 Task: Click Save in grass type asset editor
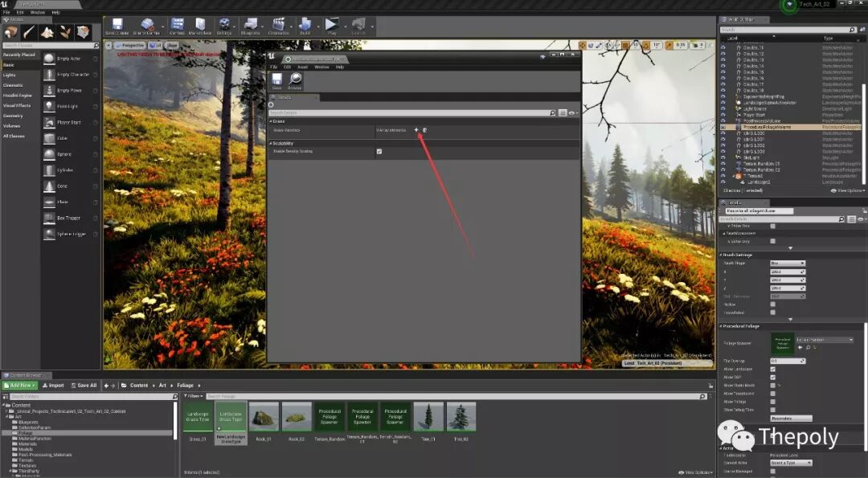276,81
